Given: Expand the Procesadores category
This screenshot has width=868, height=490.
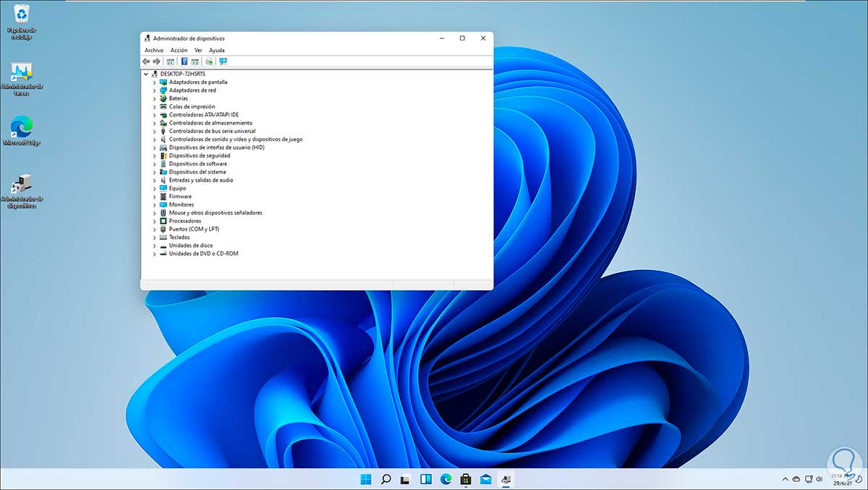Looking at the screenshot, I should tap(153, 221).
